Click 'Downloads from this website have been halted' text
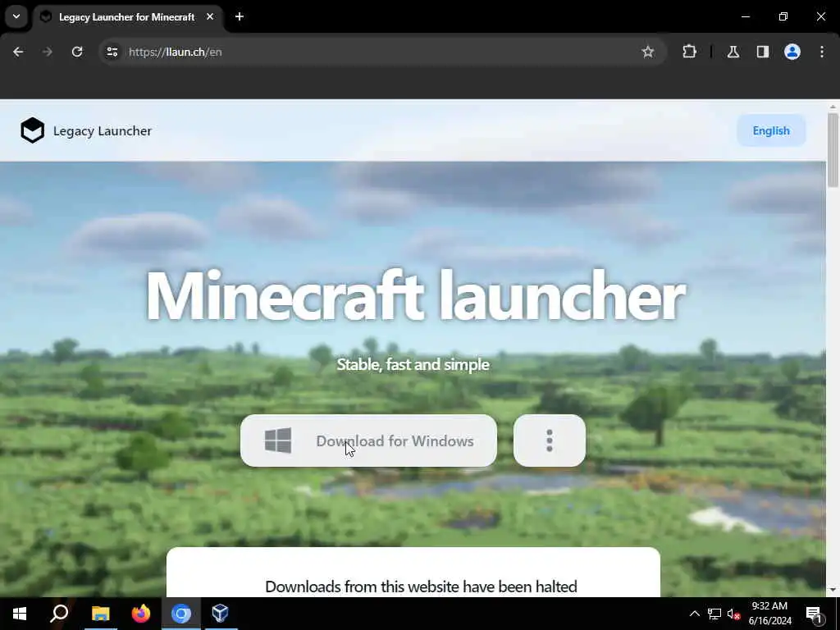The width and height of the screenshot is (840, 630). 421,587
